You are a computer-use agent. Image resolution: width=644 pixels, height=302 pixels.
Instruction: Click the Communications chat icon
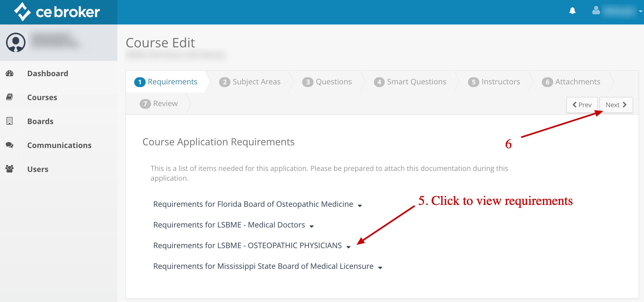click(x=10, y=145)
